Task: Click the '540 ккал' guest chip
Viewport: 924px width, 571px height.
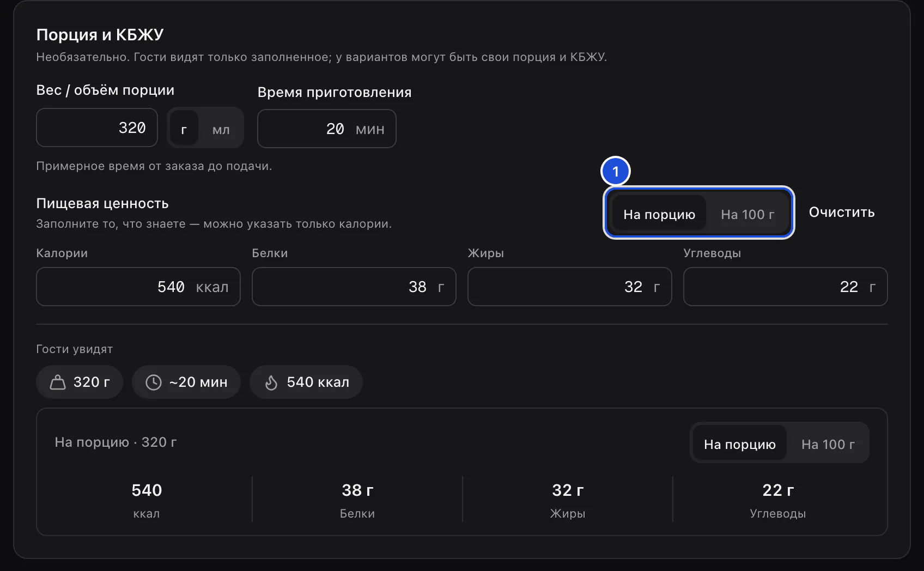Action: click(x=306, y=382)
